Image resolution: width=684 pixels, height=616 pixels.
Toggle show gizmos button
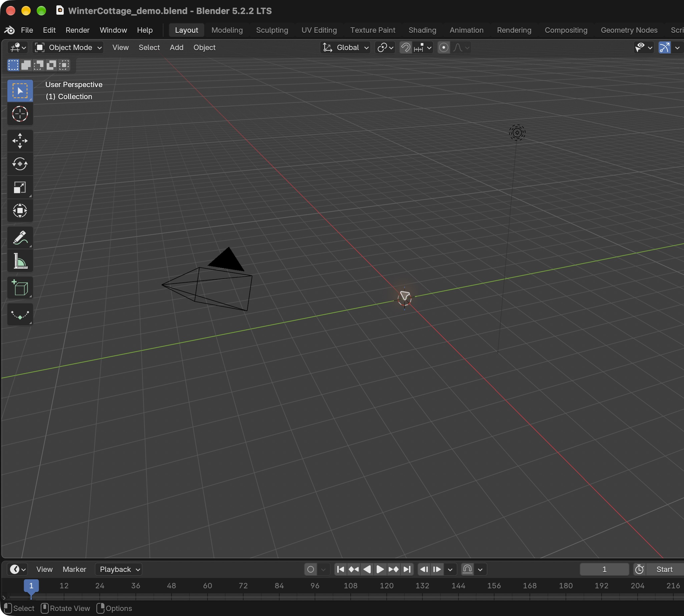tap(665, 48)
